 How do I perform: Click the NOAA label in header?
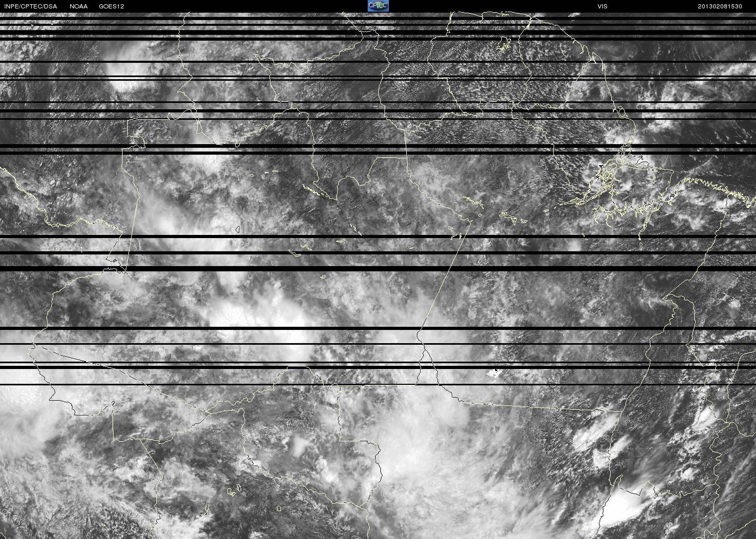[x=79, y=6]
